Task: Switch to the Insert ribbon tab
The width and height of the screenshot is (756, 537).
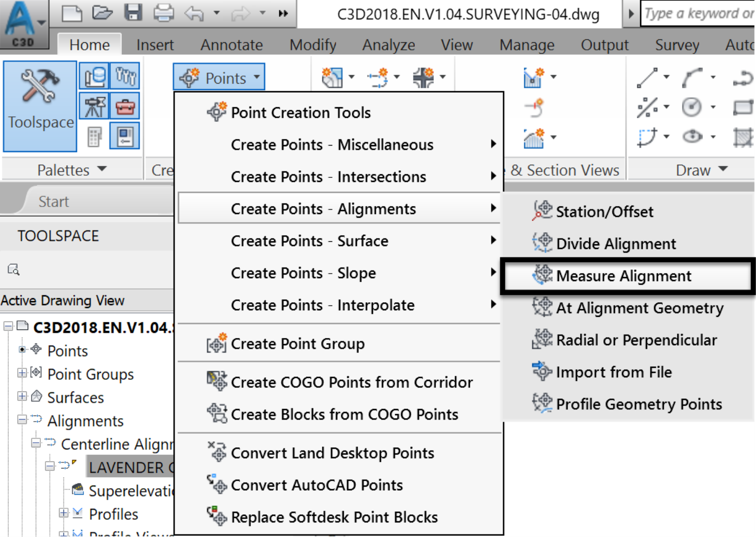Action: (155, 45)
